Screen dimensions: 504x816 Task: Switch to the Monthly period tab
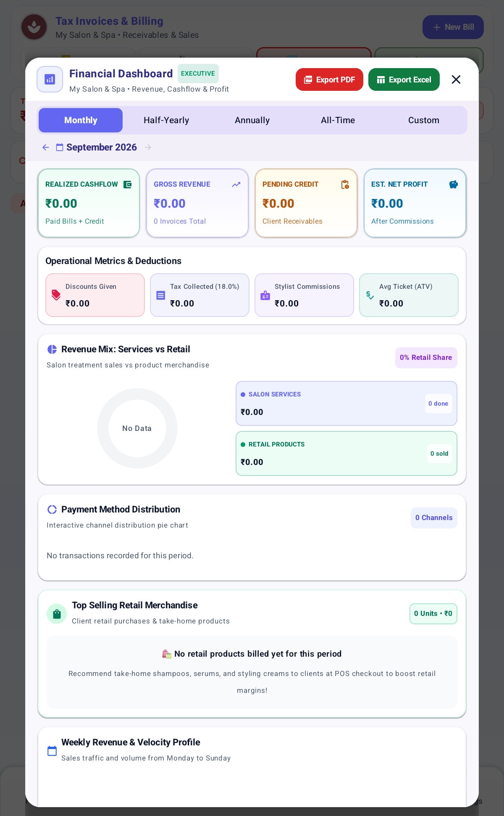click(x=81, y=120)
